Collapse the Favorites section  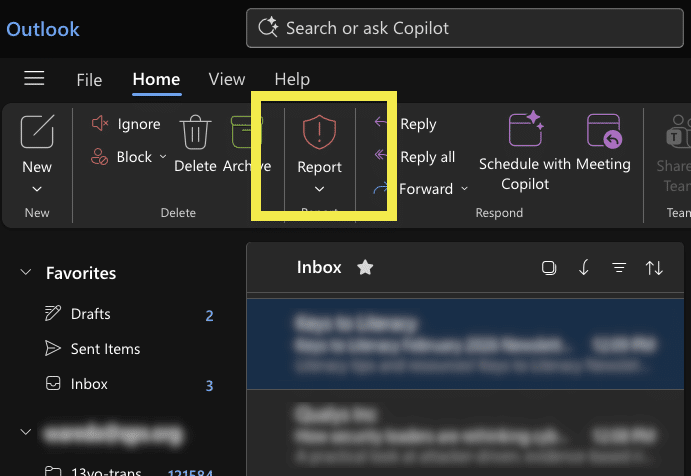click(x=26, y=273)
